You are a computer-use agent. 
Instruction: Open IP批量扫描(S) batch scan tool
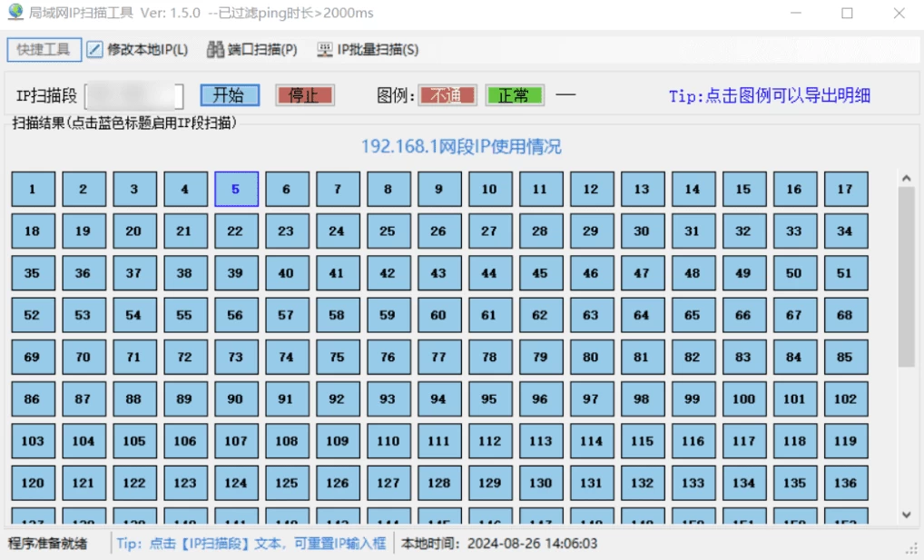(368, 50)
